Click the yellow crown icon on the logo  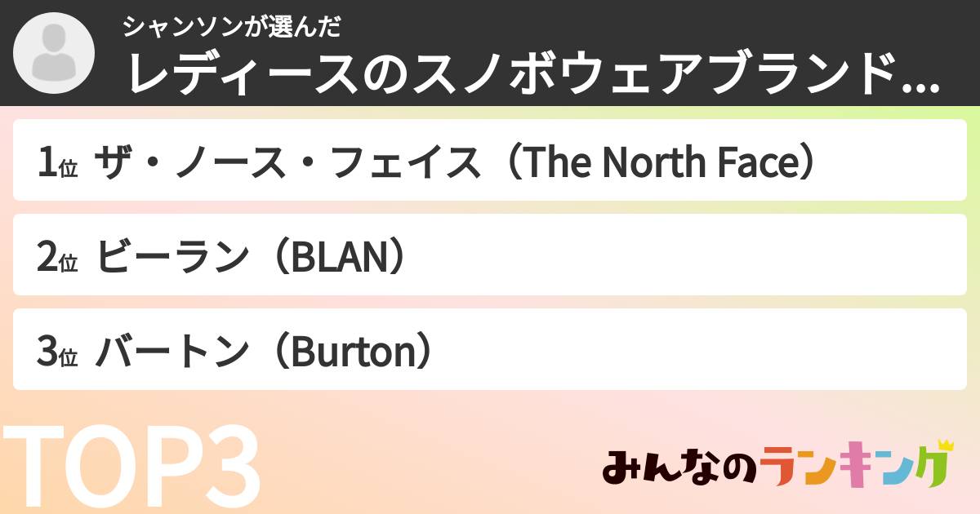coord(945,446)
